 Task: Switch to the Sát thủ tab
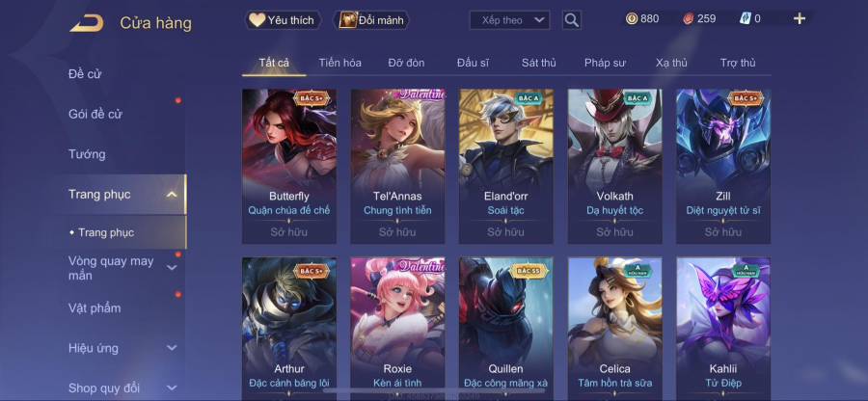pos(538,63)
